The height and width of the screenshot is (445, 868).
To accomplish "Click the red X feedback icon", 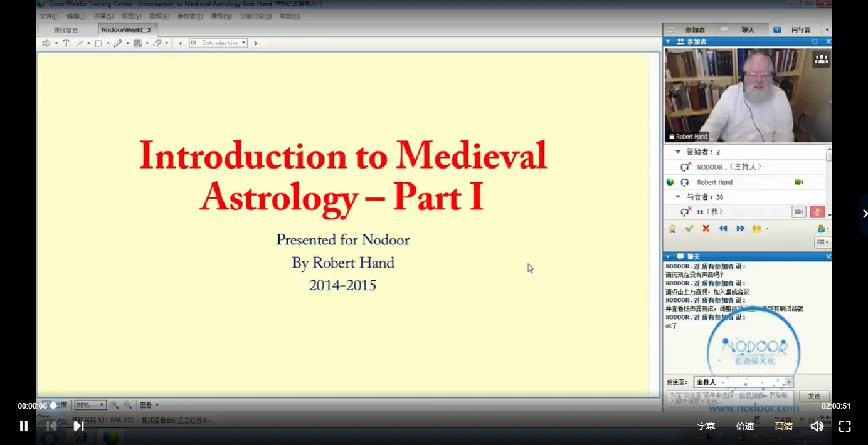I will pyautogui.click(x=706, y=228).
